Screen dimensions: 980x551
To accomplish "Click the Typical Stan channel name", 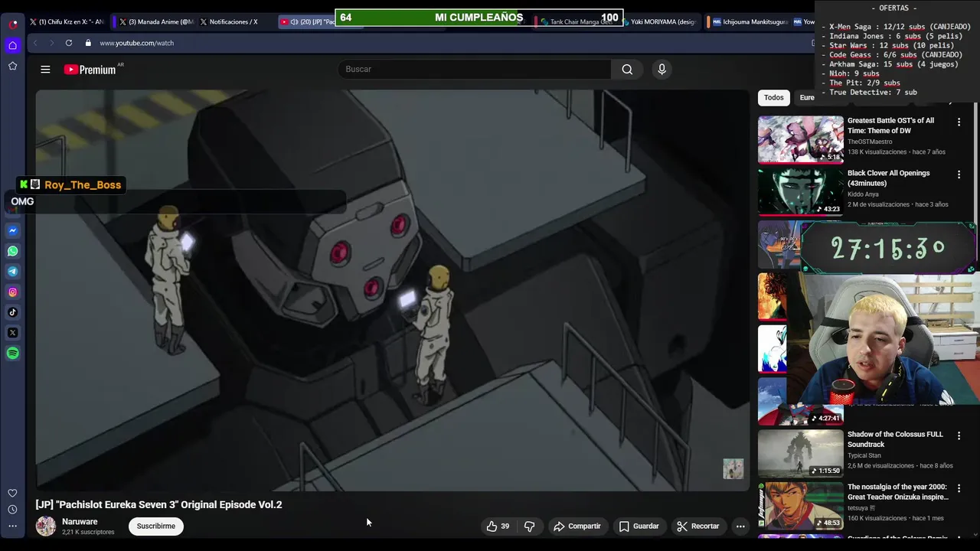I will click(x=864, y=455).
